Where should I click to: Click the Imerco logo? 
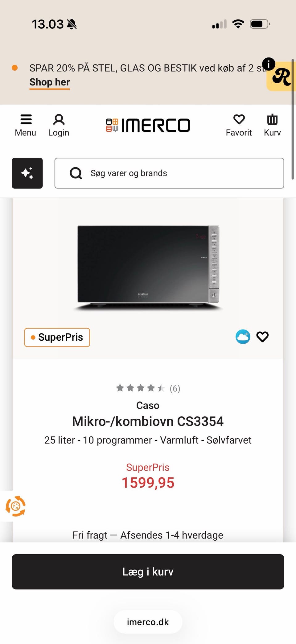point(148,125)
